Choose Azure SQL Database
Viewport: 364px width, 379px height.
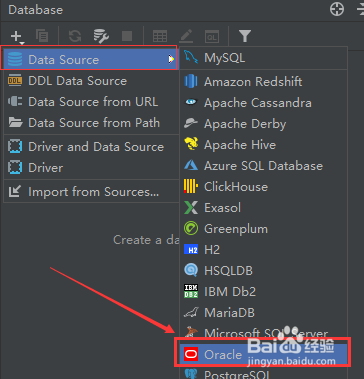pyautogui.click(x=264, y=166)
